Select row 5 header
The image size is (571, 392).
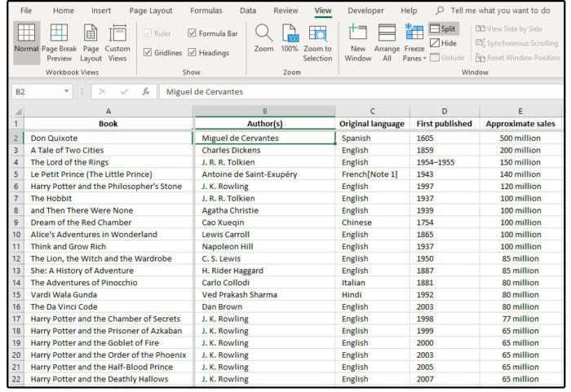pos(16,174)
